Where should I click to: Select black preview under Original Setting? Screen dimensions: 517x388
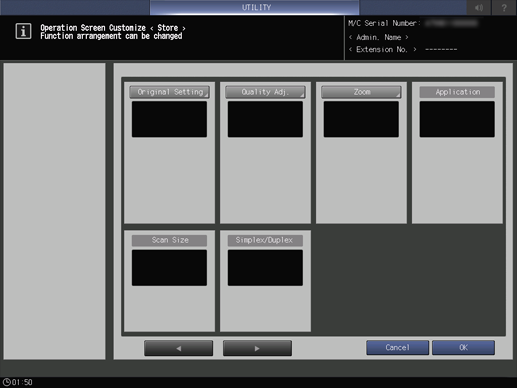(169, 119)
